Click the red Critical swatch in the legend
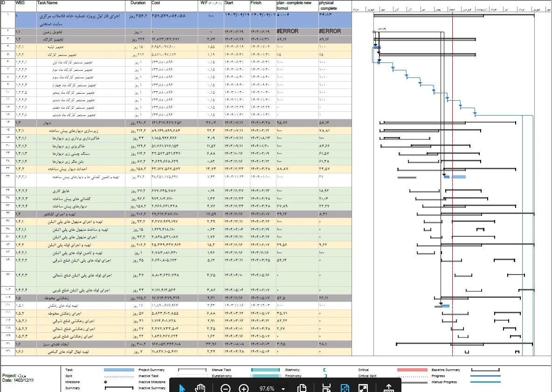The height and width of the screenshot is (392, 552). point(412,370)
